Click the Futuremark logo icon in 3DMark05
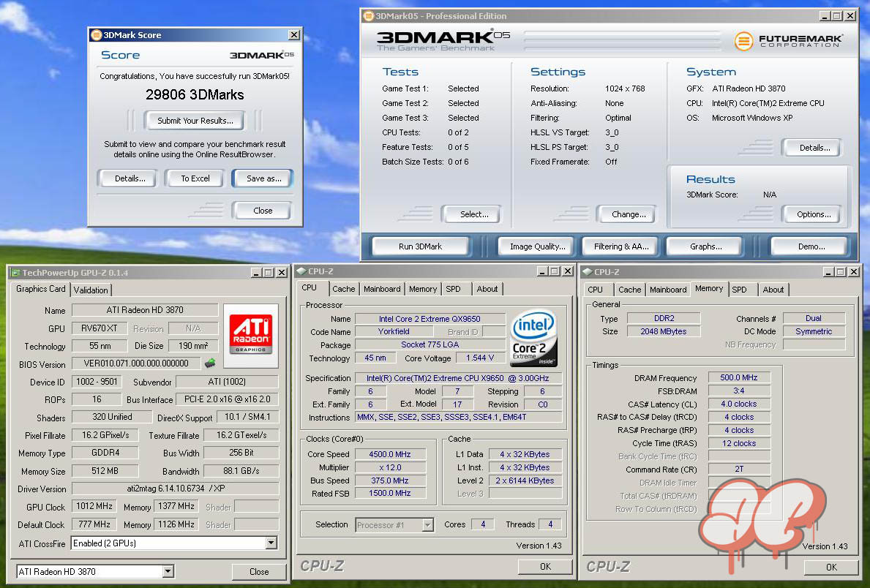The height and width of the screenshot is (588, 870). tap(743, 41)
